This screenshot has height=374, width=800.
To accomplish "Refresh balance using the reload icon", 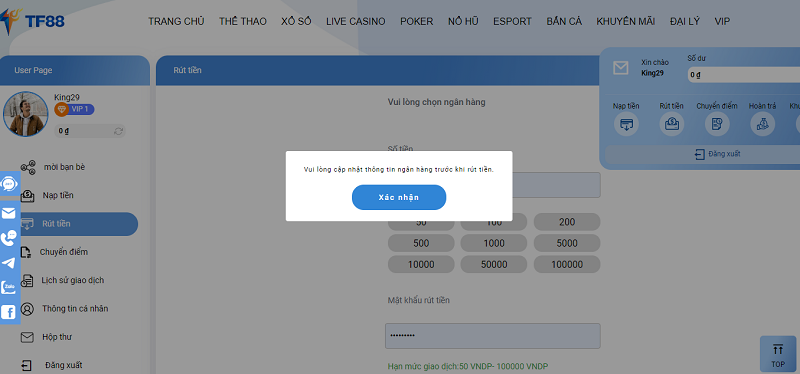I will coord(118,131).
